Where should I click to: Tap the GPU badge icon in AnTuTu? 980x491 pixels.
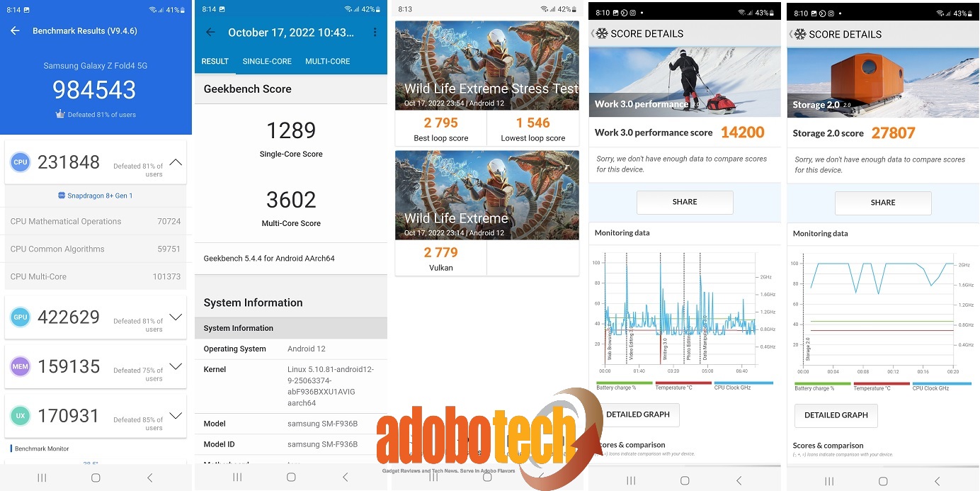[21, 317]
